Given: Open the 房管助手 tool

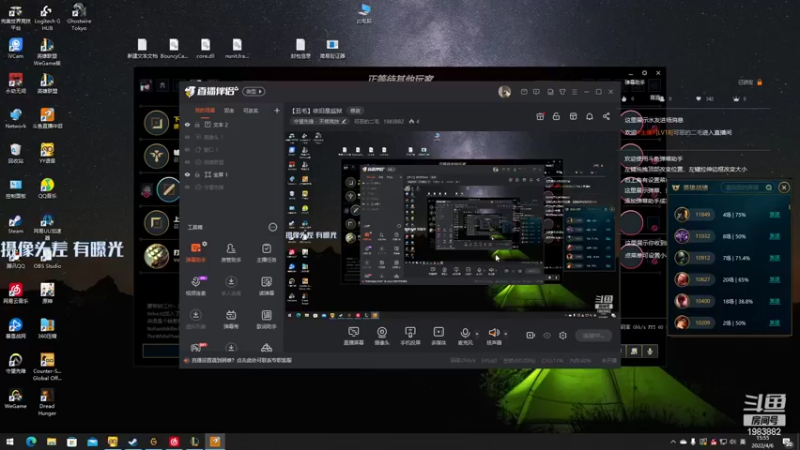Looking at the screenshot, I should pos(231,253).
